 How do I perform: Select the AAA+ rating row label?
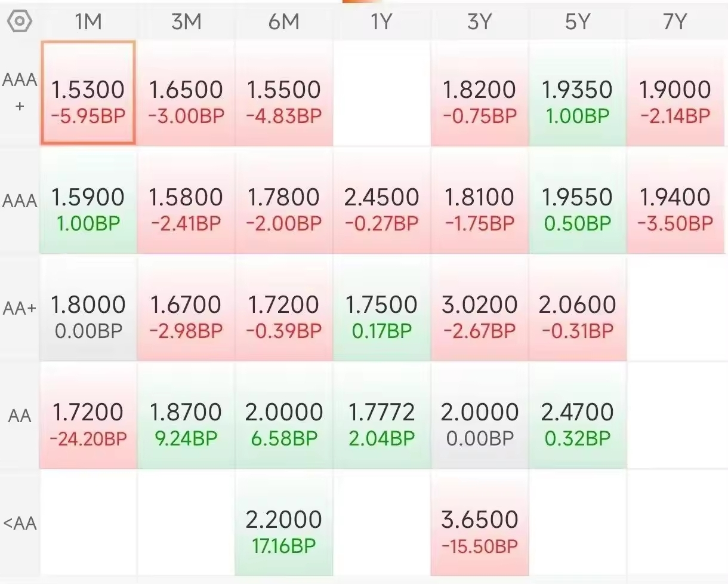pos(20,92)
